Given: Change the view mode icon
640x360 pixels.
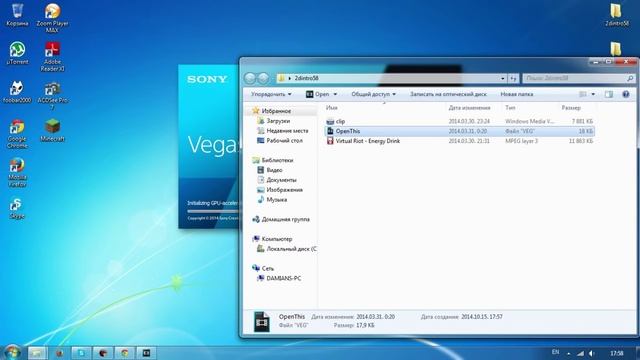Looking at the screenshot, I should click(x=583, y=94).
